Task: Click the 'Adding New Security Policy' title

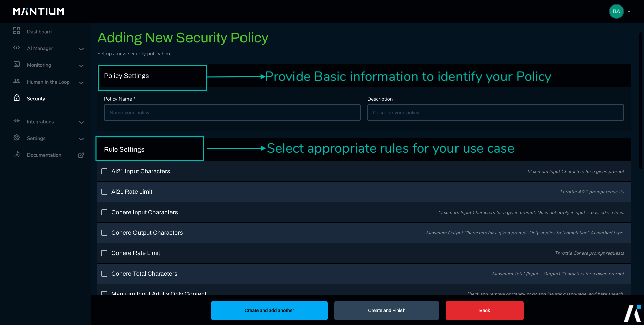Action: 183,38
